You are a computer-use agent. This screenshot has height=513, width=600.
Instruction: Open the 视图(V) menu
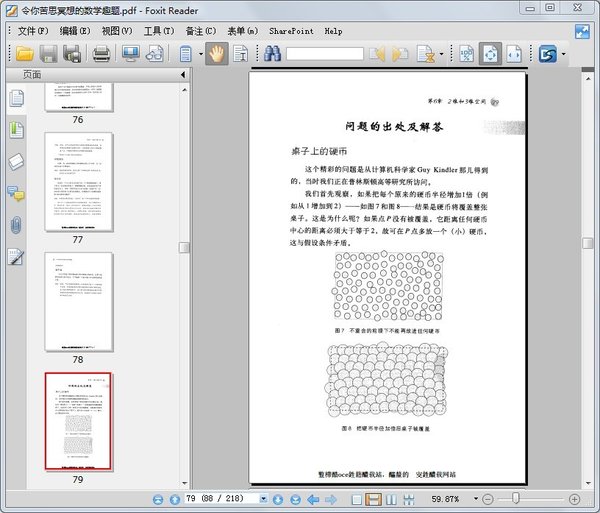(x=117, y=31)
